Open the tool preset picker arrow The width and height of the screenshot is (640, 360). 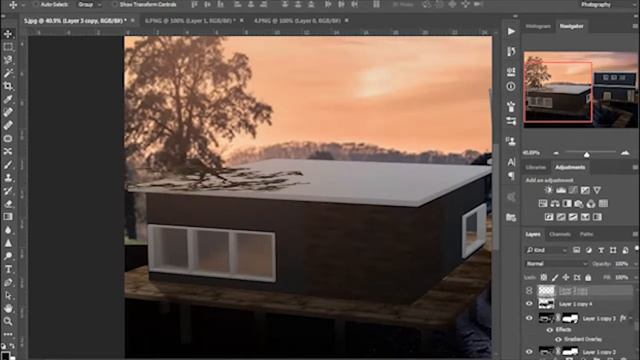click(x=24, y=5)
